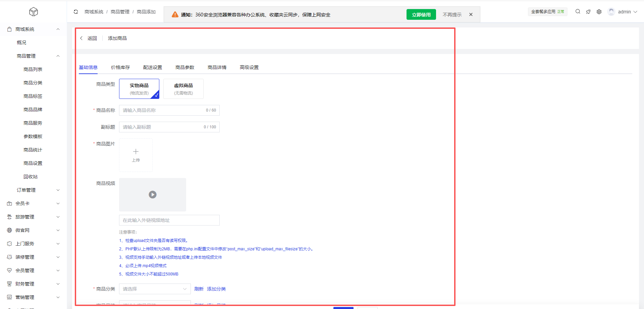Open the settings gear icon
644x309 pixels.
pyautogui.click(x=599, y=12)
